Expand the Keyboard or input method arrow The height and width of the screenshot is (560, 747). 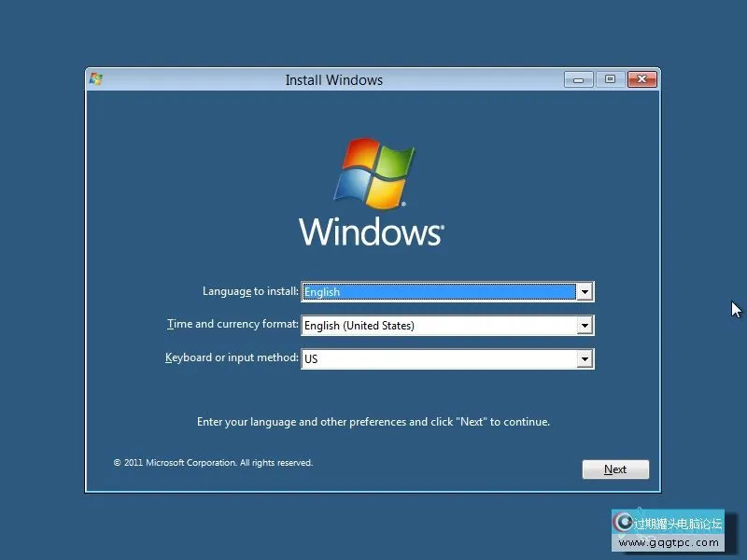585,359
